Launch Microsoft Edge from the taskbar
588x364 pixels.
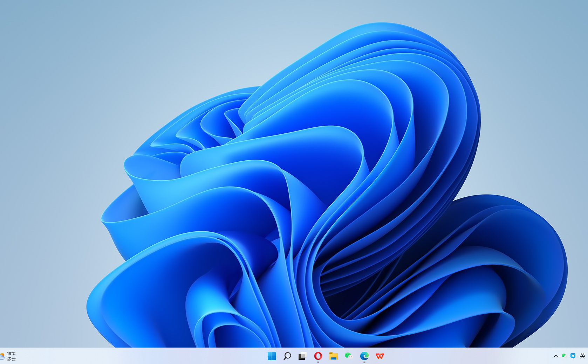coord(364,356)
